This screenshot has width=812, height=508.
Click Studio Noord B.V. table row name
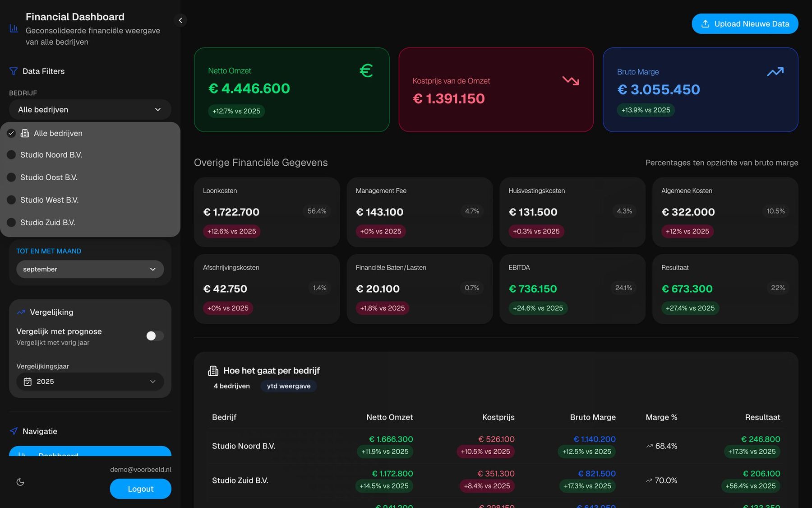click(244, 446)
